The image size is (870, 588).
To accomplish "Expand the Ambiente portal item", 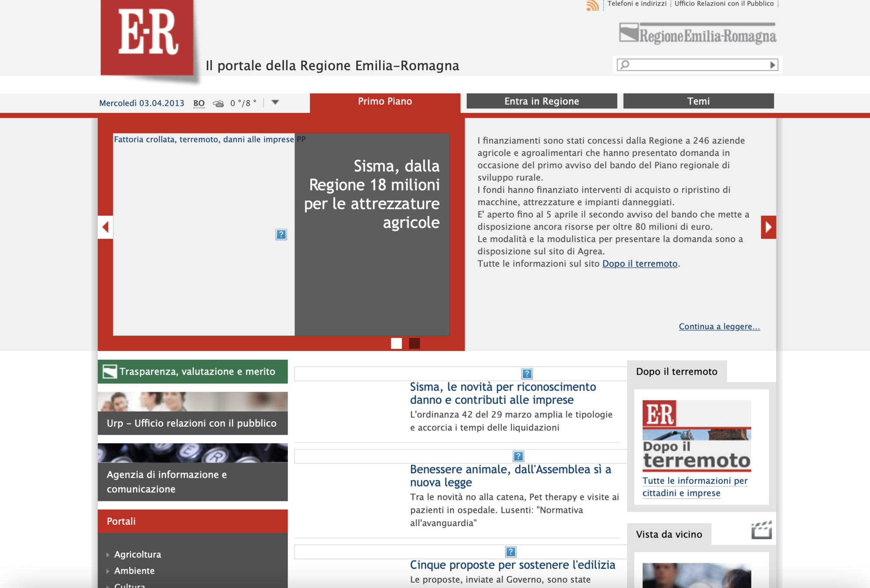I will point(134,571).
